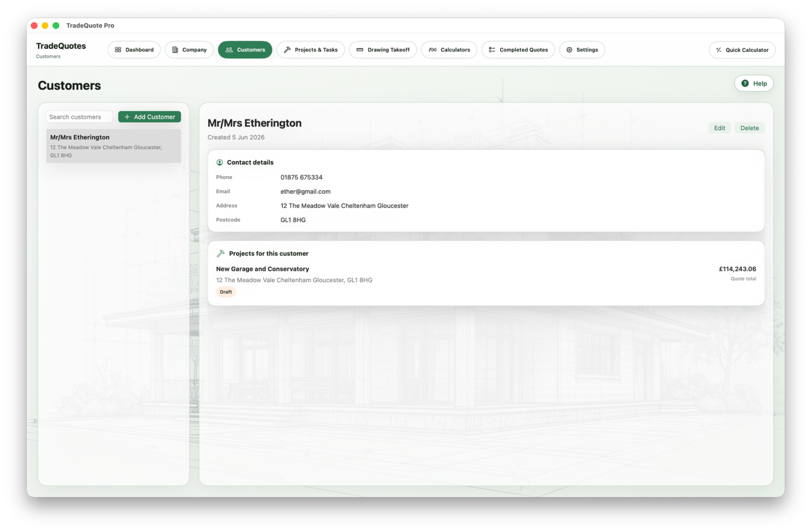Click the Projects for this customer heading

coord(269,254)
